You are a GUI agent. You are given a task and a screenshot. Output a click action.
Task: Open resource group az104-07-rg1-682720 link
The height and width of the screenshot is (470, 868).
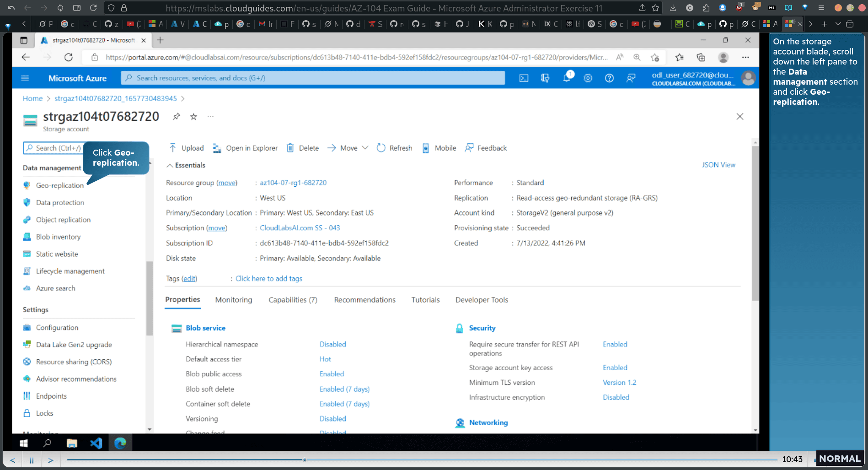click(x=293, y=183)
